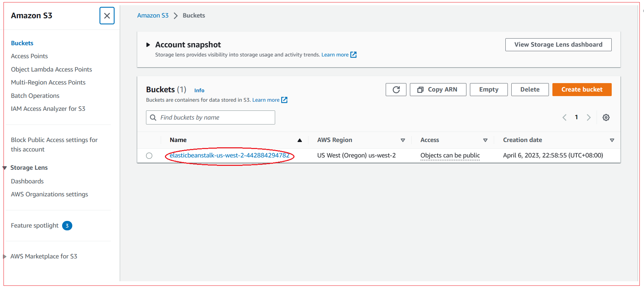Click the Name column header

[x=178, y=140]
